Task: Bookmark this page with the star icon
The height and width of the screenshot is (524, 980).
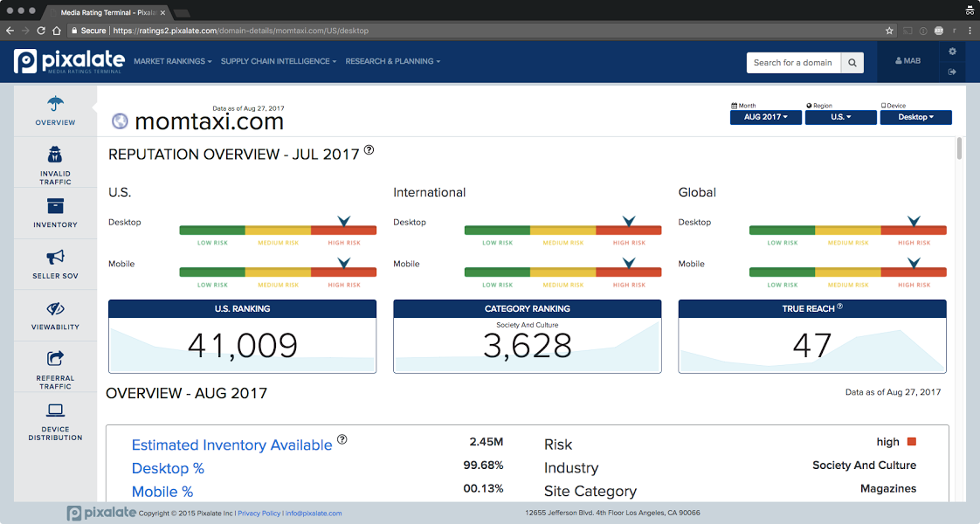Action: pyautogui.click(x=889, y=31)
